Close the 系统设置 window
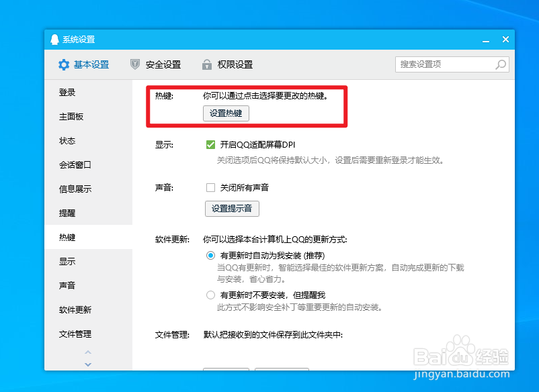This screenshot has width=539, height=392. [x=505, y=40]
